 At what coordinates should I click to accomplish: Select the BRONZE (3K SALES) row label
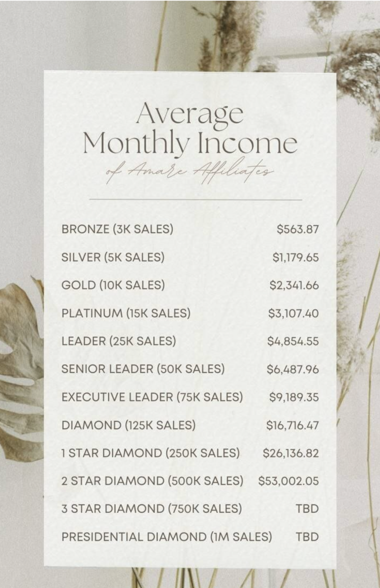(x=117, y=230)
